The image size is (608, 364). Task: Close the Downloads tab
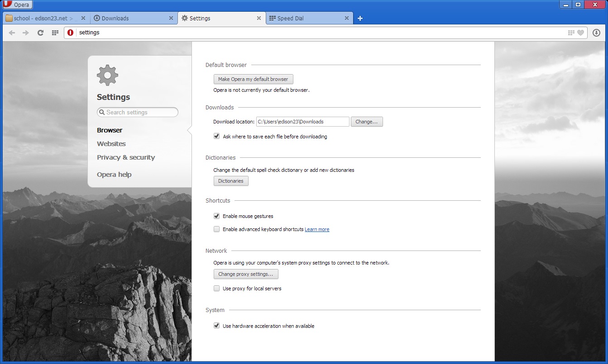[x=171, y=18]
